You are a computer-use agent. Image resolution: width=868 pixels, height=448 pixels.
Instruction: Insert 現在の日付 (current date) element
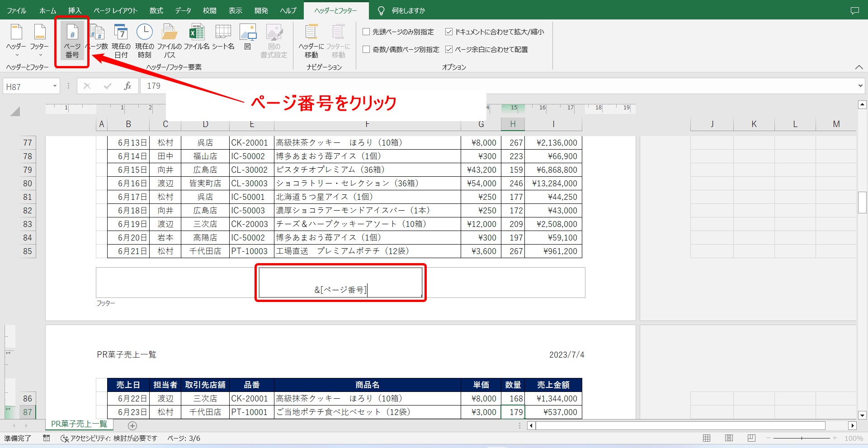[x=121, y=41]
